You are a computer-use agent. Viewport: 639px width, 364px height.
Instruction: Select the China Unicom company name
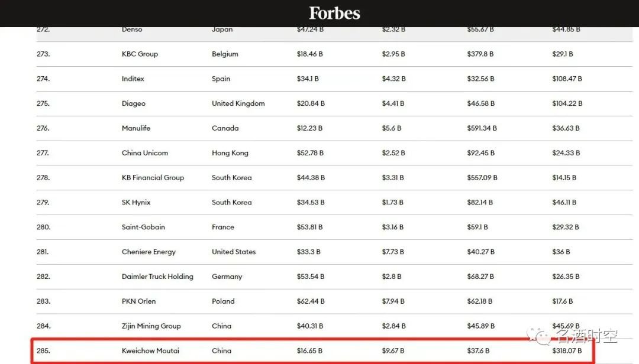coord(145,153)
